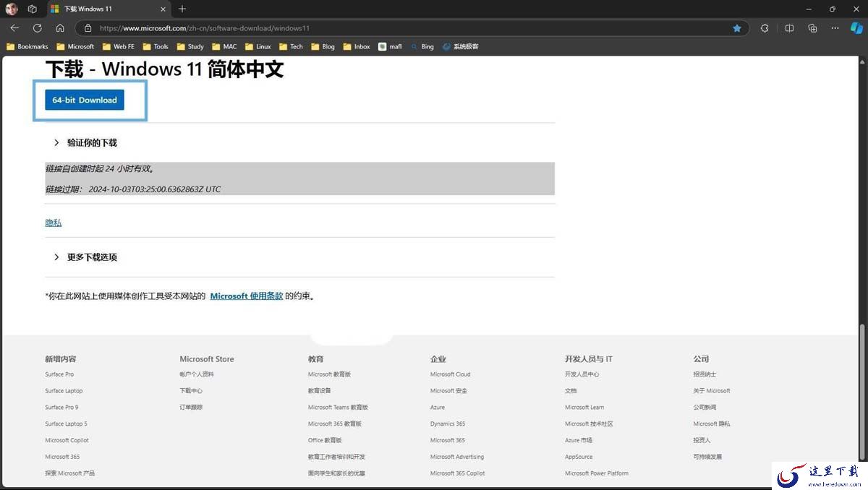The image size is (868, 490).
Task: Open Microsoft Power Platform footer link
Action: [x=597, y=473]
